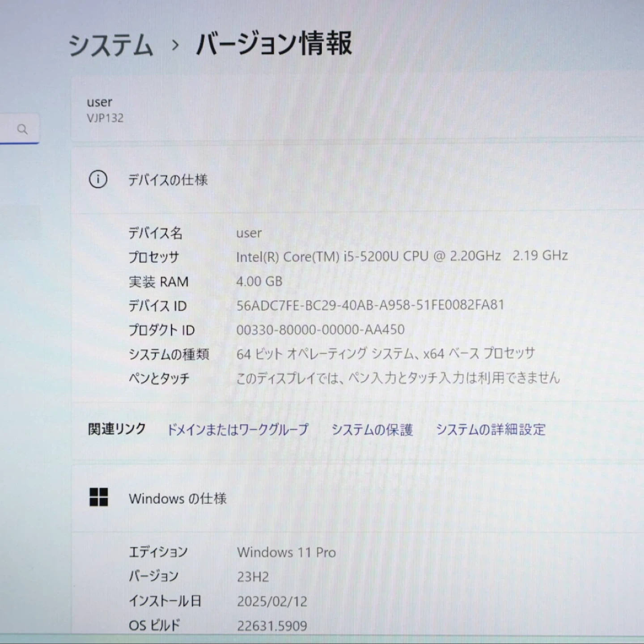
Task: Click the Windows logo beside Windows の仕様
Action: click(x=98, y=497)
